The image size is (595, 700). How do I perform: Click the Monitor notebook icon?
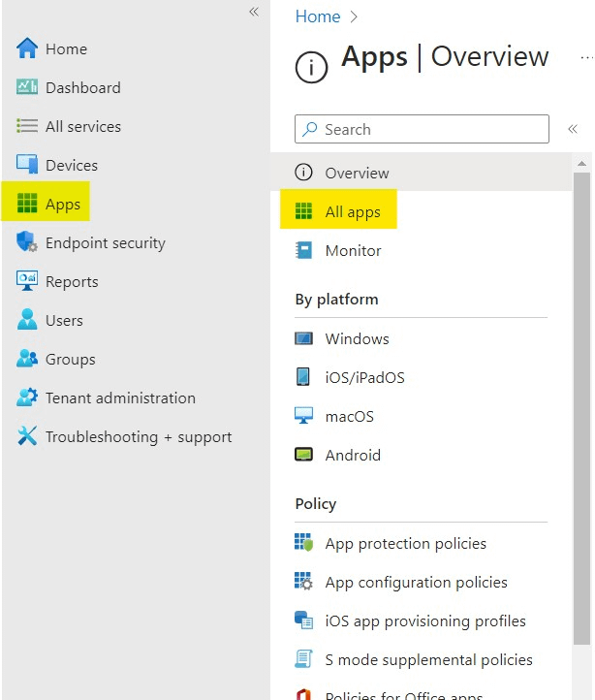[x=303, y=250]
